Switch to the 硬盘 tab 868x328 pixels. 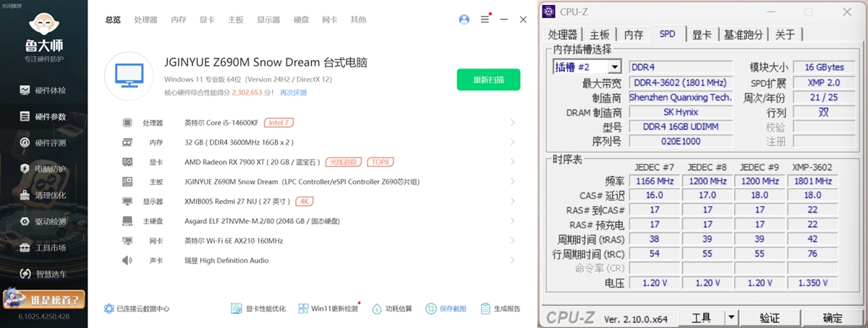coord(302,20)
